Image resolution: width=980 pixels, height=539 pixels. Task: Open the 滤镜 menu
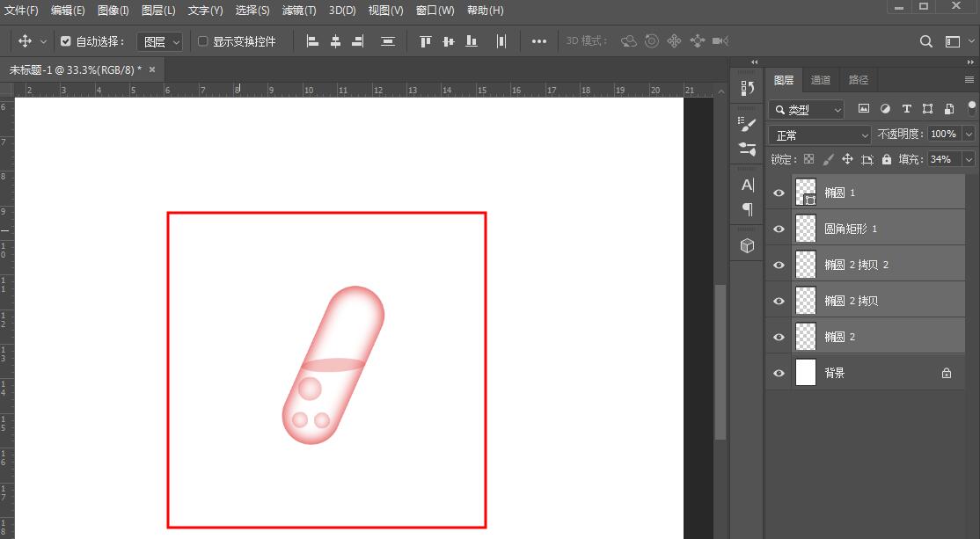pyautogui.click(x=297, y=11)
